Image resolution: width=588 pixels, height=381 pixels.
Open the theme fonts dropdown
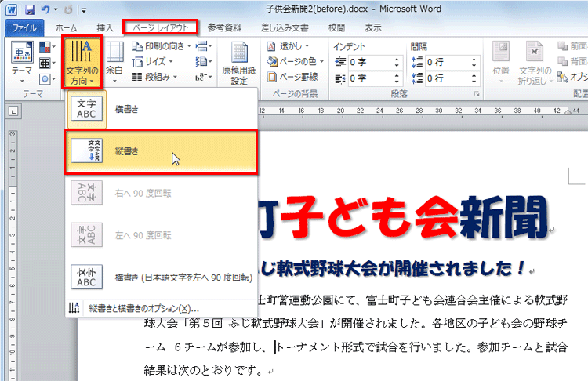(48, 63)
